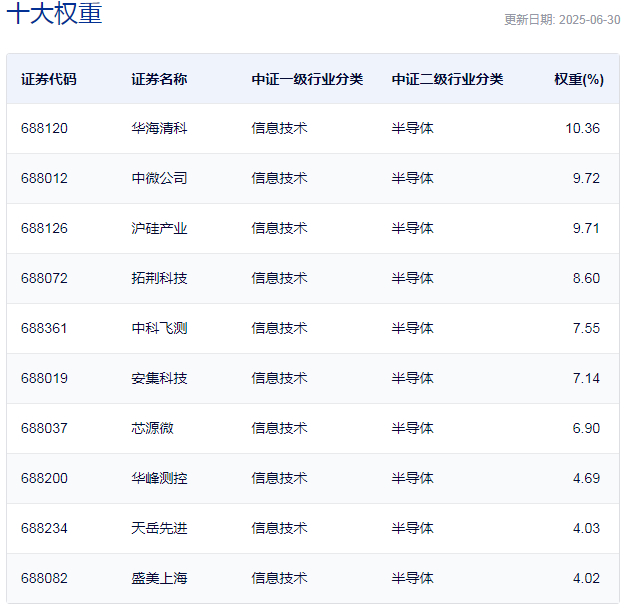
Task: Click 信息技术 in the 安集科技 row
Action: (279, 378)
